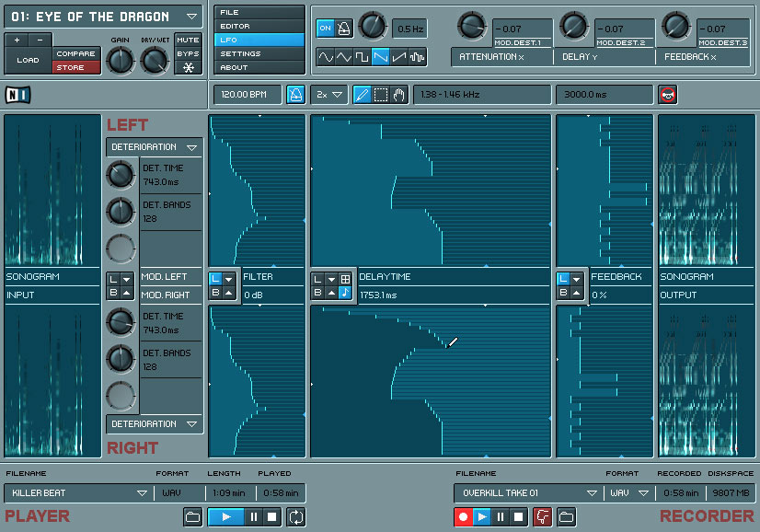Switch to the EDITOR page

point(259,26)
